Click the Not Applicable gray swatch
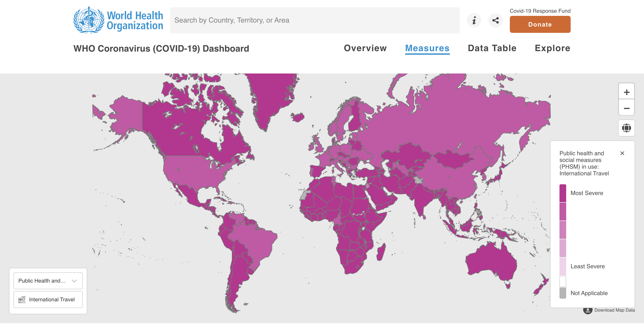The image size is (644, 325). pyautogui.click(x=563, y=293)
